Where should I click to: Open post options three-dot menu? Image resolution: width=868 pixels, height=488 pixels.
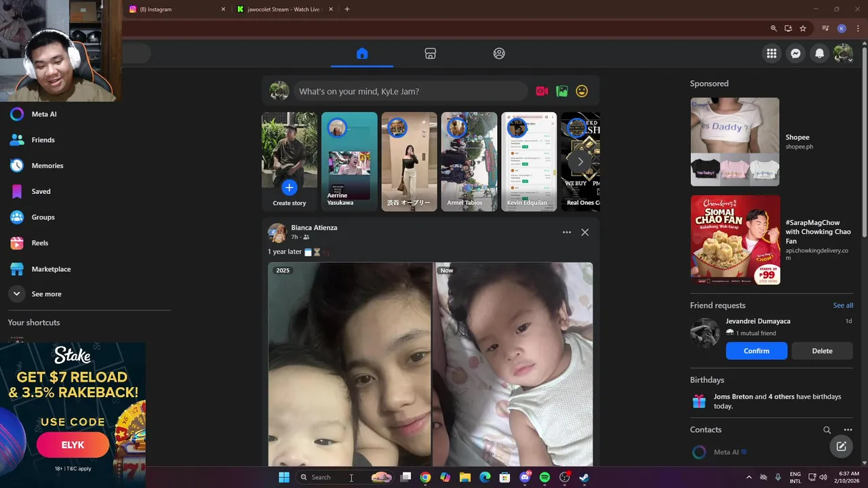pyautogui.click(x=566, y=232)
